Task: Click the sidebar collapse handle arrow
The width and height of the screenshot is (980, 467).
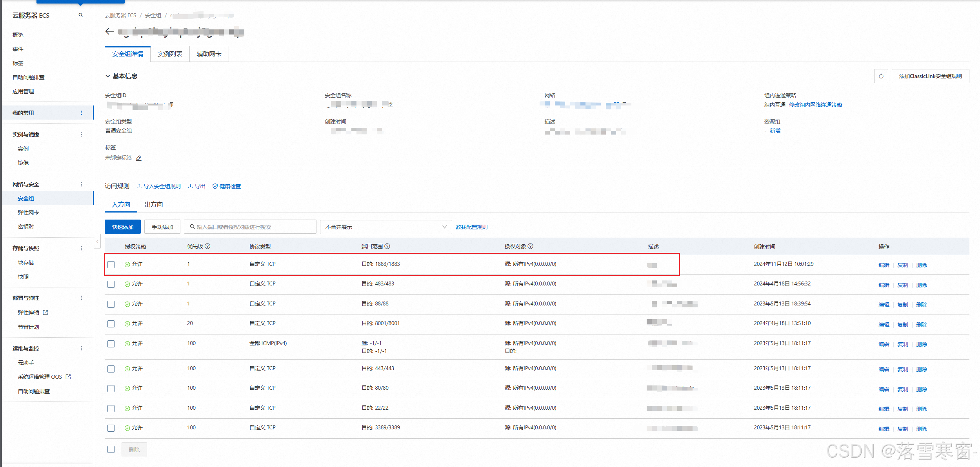Action: [x=97, y=242]
